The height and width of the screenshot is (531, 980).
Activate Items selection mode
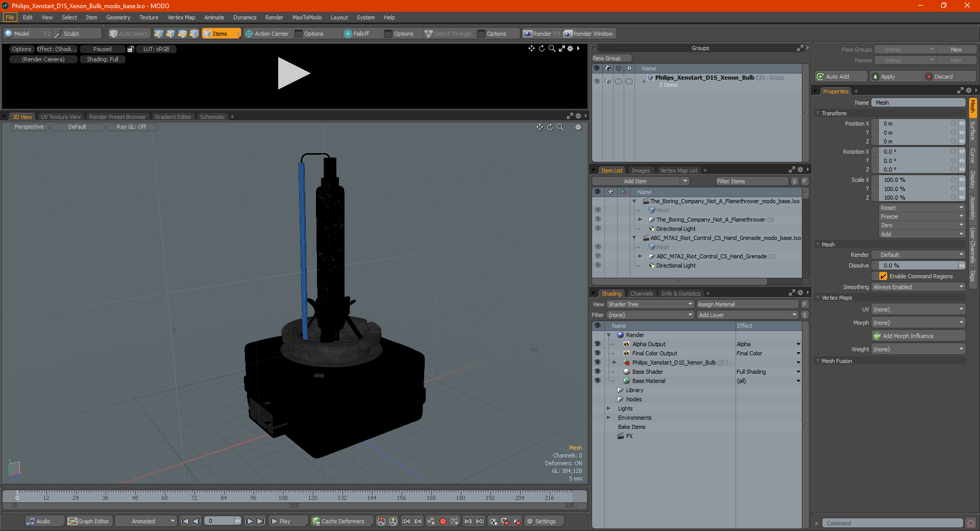pyautogui.click(x=221, y=34)
